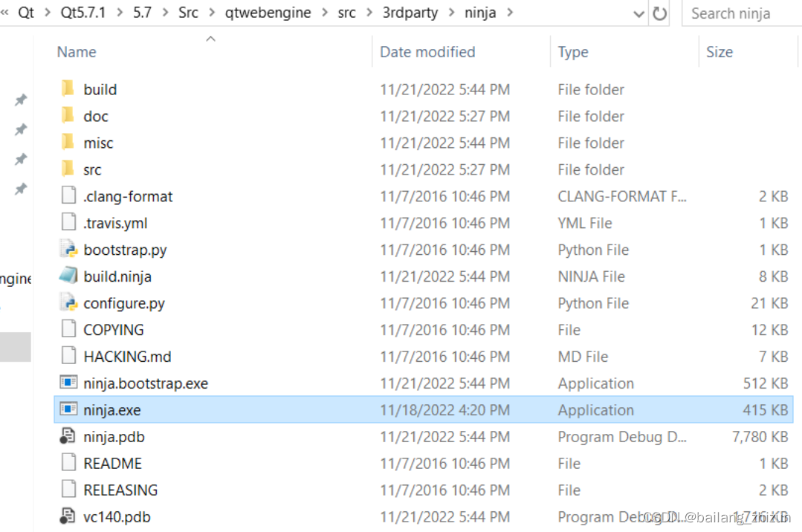Select the configure.py Python icon
Image resolution: width=802 pixels, height=532 pixels.
click(x=68, y=302)
